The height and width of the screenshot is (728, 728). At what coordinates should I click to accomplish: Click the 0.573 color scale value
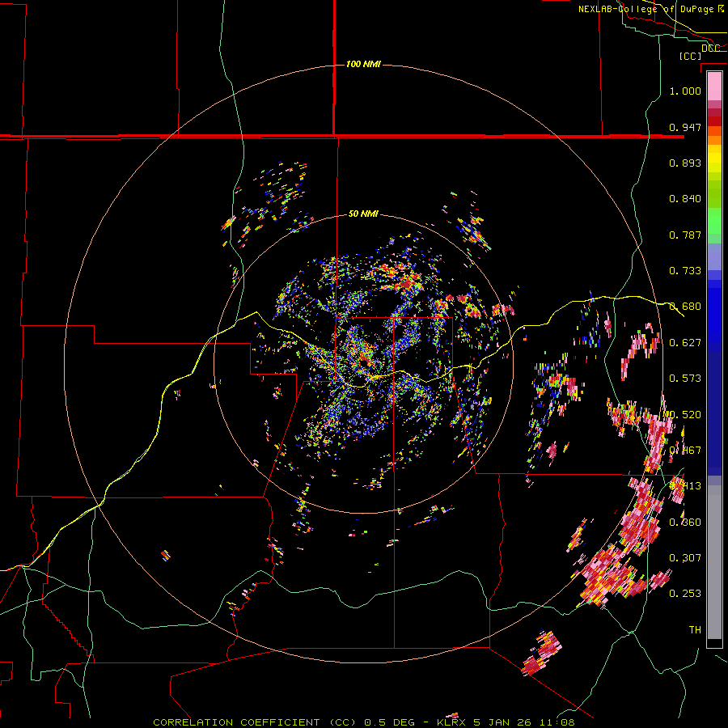click(685, 379)
